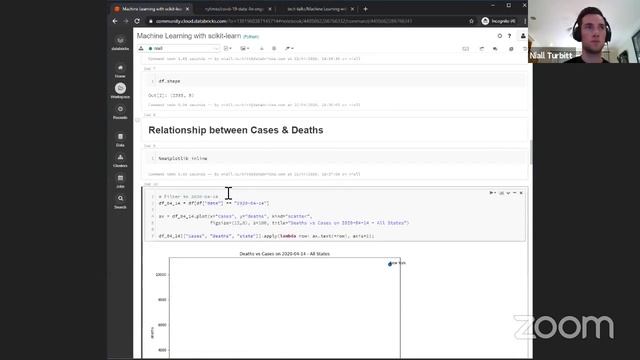
Task: Reload the page
Action: (137, 21)
